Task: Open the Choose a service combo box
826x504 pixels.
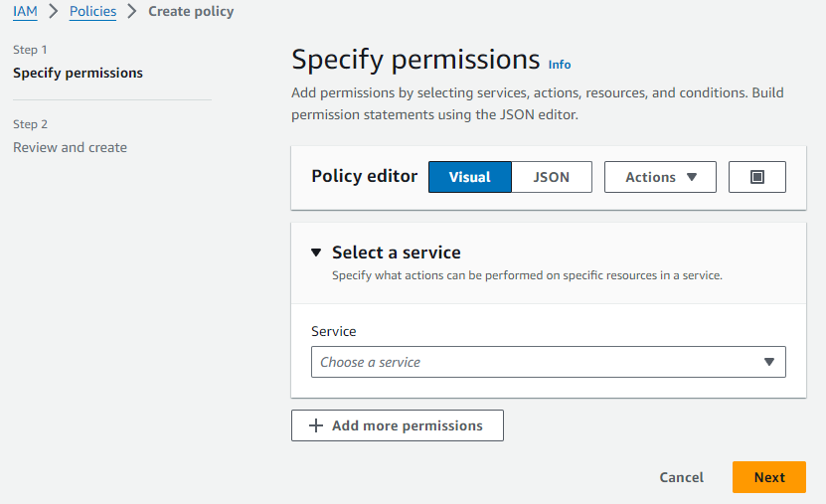Action: tap(537, 362)
